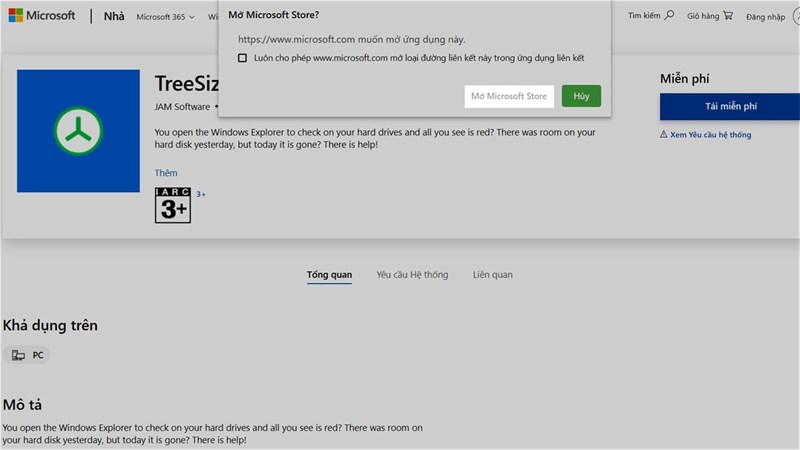Click the IARC 3+ rating badge

pos(173,205)
